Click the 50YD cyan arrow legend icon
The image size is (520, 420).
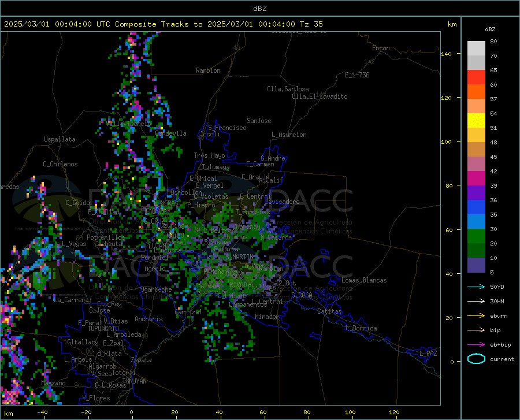tap(476, 287)
